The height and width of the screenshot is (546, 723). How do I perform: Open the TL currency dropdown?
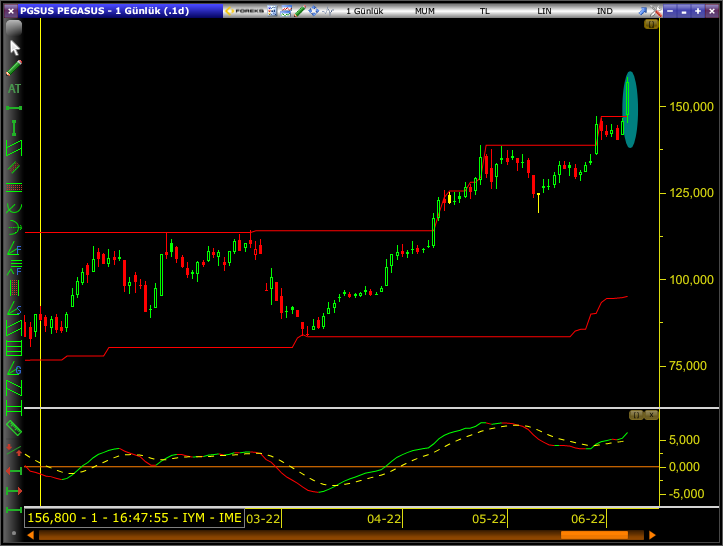[485, 11]
